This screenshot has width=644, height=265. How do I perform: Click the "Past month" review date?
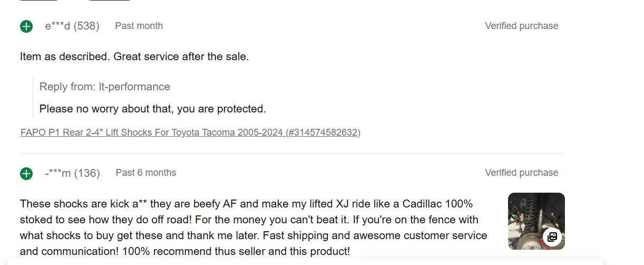pyautogui.click(x=139, y=26)
